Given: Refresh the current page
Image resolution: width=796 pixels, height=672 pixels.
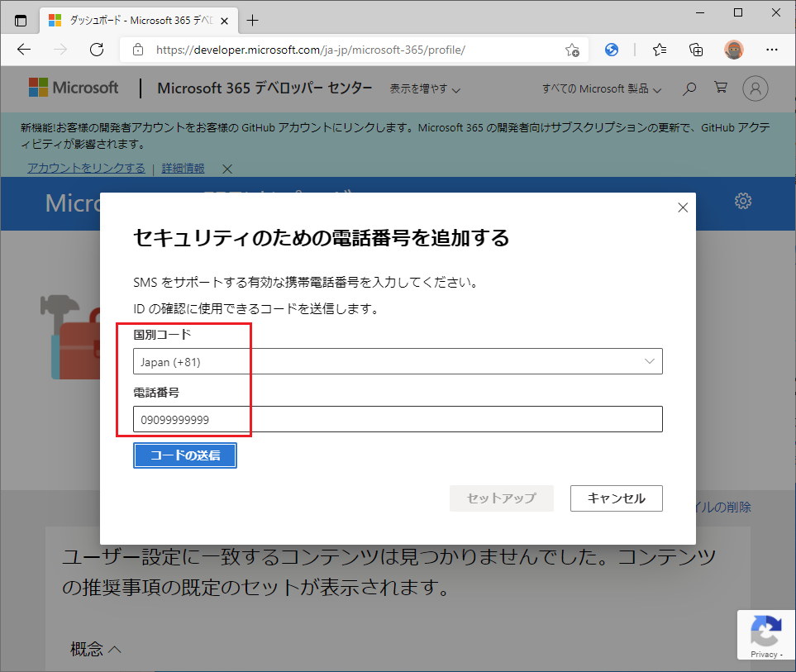Looking at the screenshot, I should (x=97, y=50).
